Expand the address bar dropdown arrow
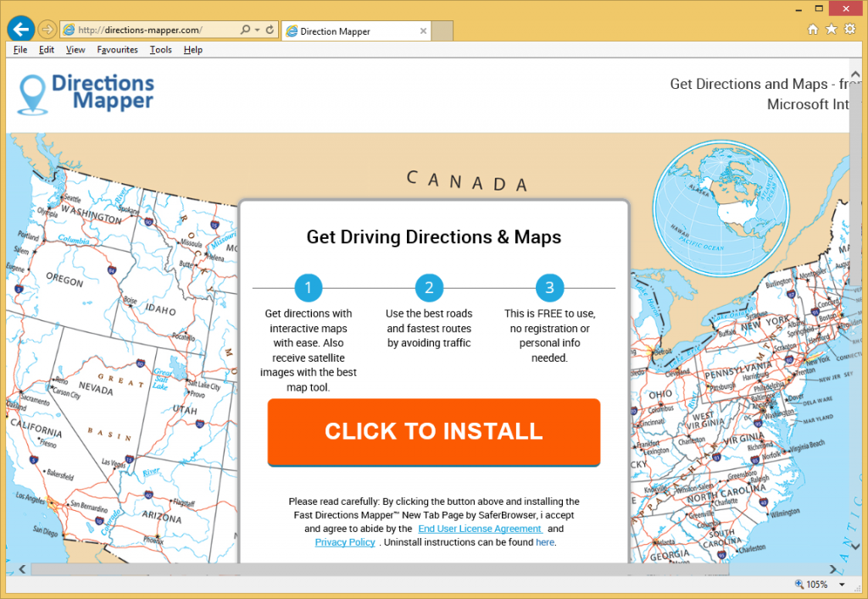Viewport: 868px width, 599px height. pyautogui.click(x=257, y=30)
